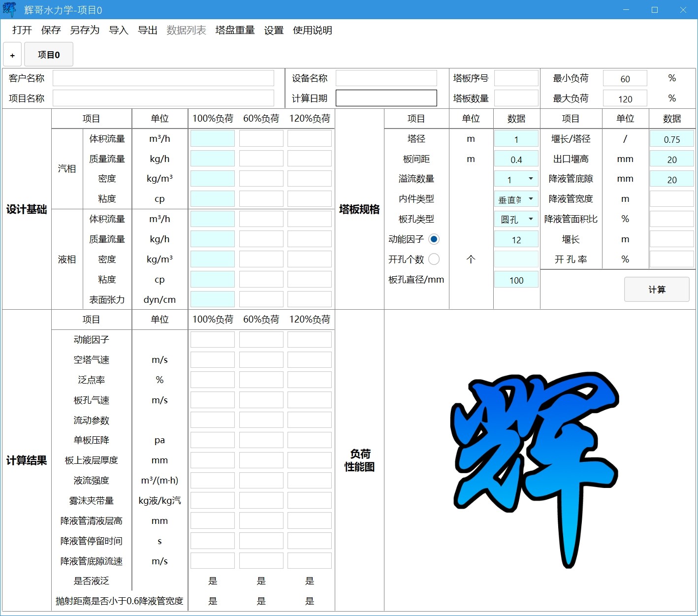Screen dimensions: 698x616
Task: Open the 板孔类型 dropdown
Action: point(516,219)
